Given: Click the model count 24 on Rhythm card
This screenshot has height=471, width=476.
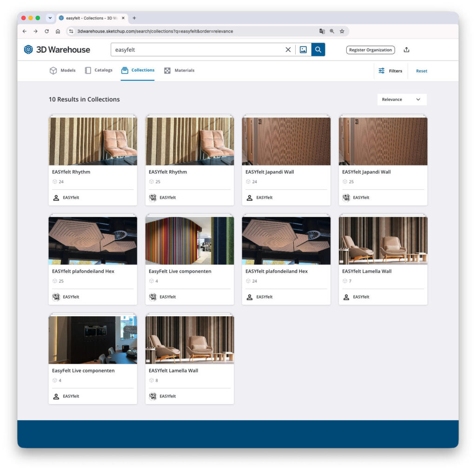Looking at the screenshot, I should tap(61, 182).
